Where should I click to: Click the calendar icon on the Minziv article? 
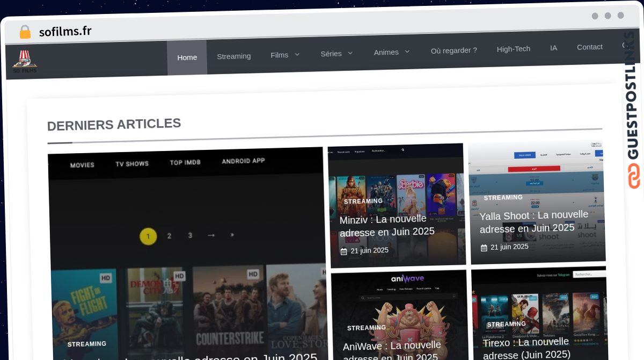click(343, 250)
